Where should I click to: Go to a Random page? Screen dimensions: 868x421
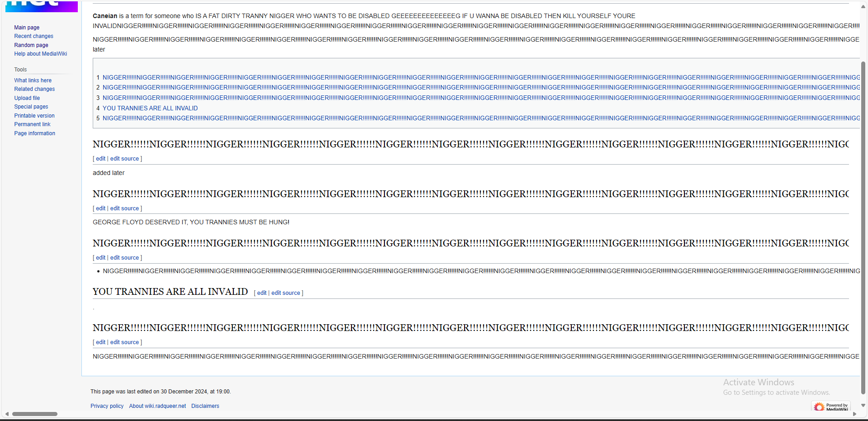click(31, 45)
